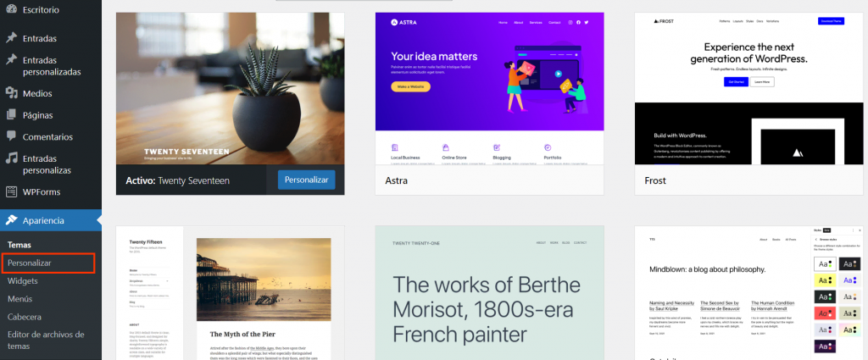The height and width of the screenshot is (360, 868).
Task: Open the Cabecera submenu item
Action: pyautogui.click(x=25, y=317)
